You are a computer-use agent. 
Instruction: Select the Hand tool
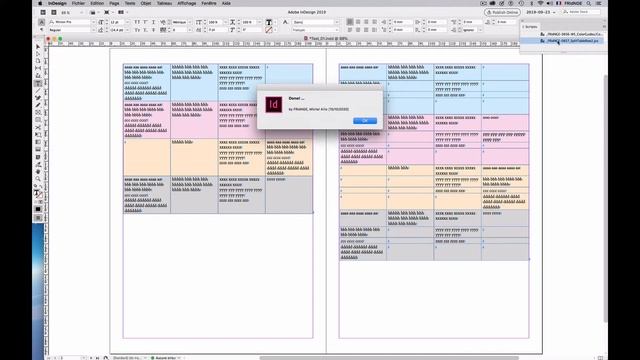[38, 172]
